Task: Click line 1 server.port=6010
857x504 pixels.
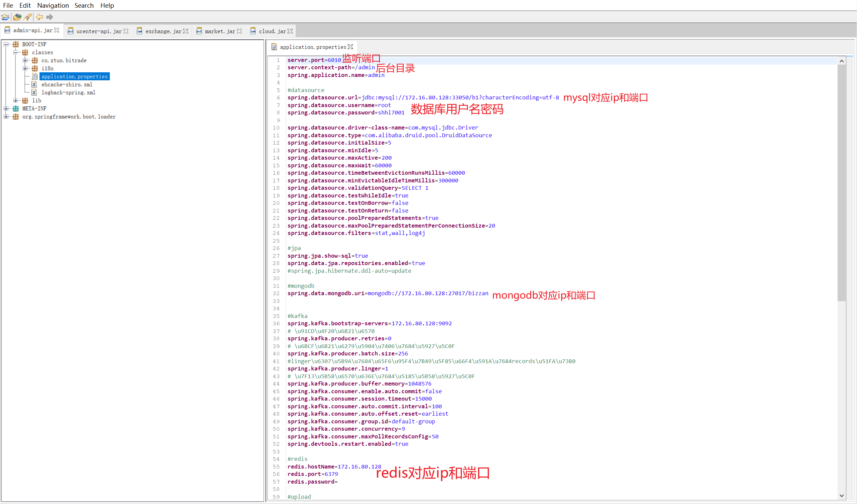Action: point(314,60)
